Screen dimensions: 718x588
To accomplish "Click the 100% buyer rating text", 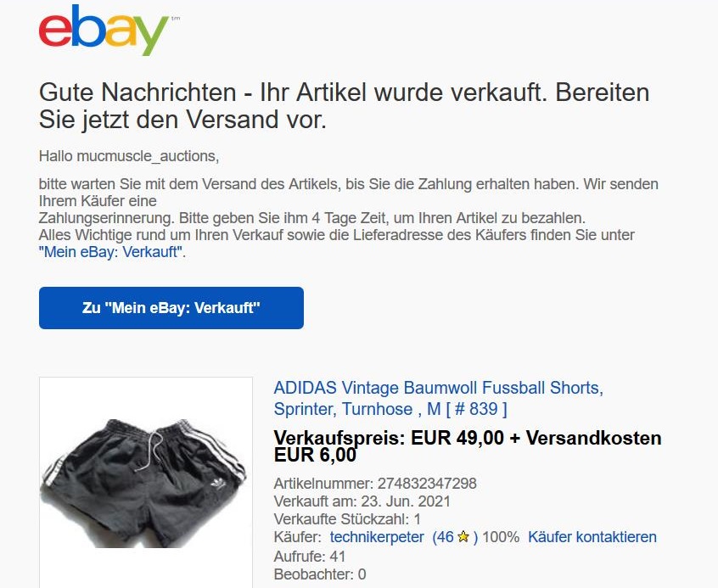I will [x=501, y=537].
